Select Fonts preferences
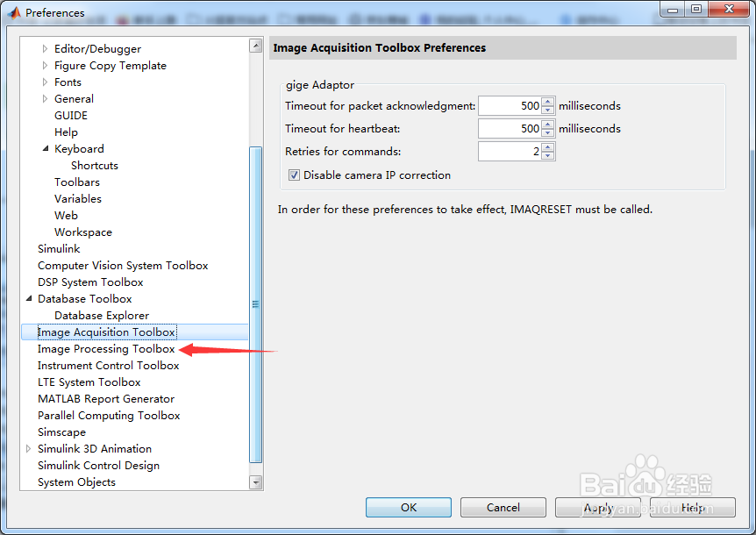The height and width of the screenshot is (535, 756). click(68, 82)
